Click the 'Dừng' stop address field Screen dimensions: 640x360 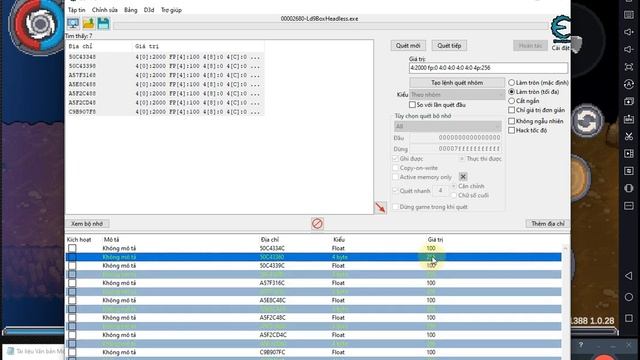point(456,149)
